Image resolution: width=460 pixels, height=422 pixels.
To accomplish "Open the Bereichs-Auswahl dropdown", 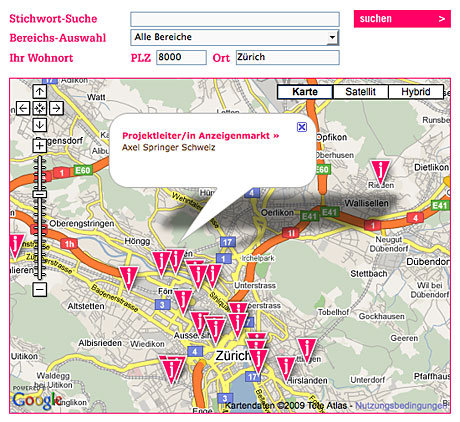I will click(235, 37).
